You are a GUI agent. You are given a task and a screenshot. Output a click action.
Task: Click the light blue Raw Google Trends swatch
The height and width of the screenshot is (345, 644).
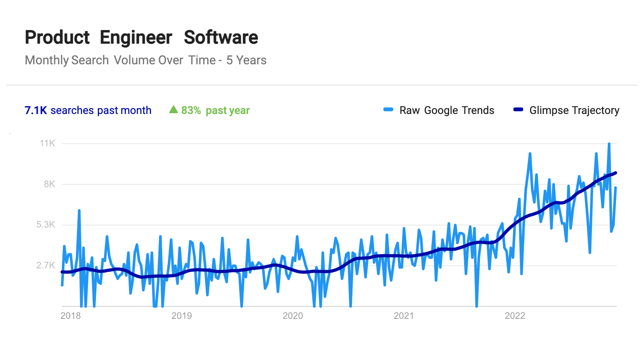tap(388, 110)
